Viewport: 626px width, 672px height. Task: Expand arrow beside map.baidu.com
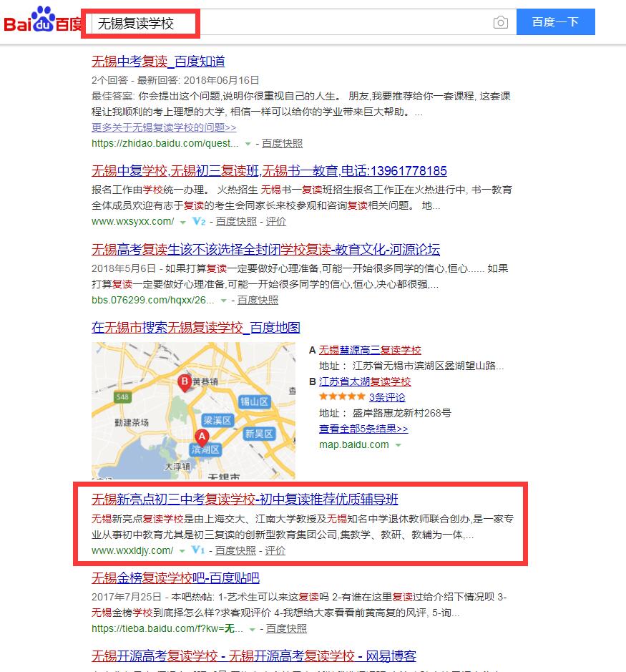pos(398,445)
